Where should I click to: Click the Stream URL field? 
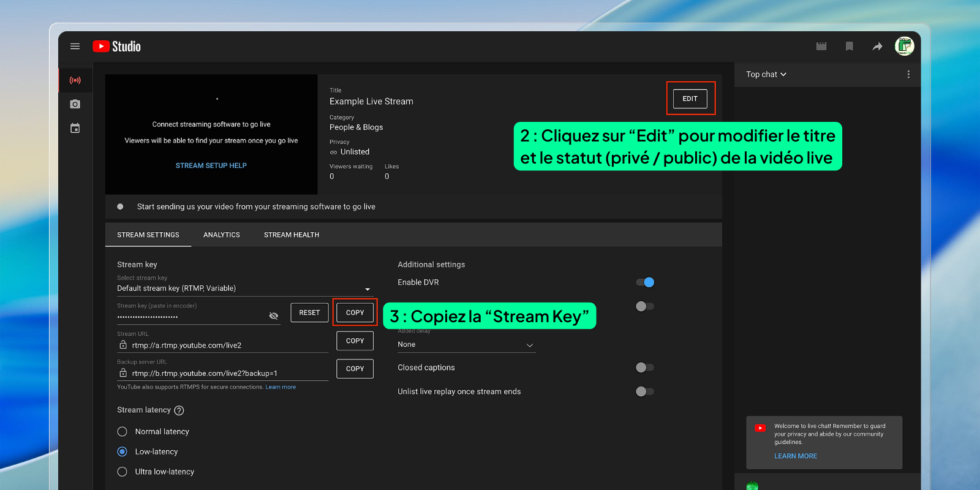(x=223, y=345)
